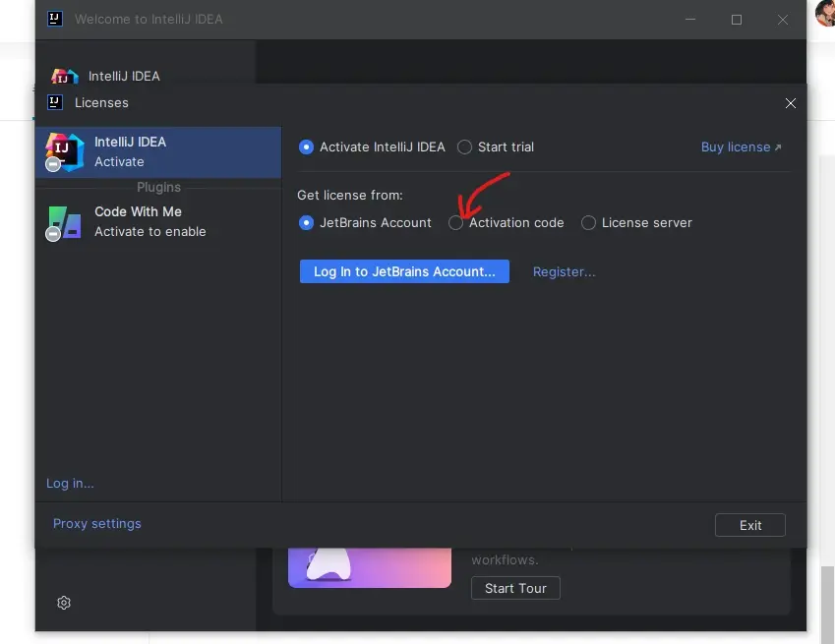Screen dimensions: 835x644
Task: Click the 'Plugins' section header text
Action: coord(158,188)
